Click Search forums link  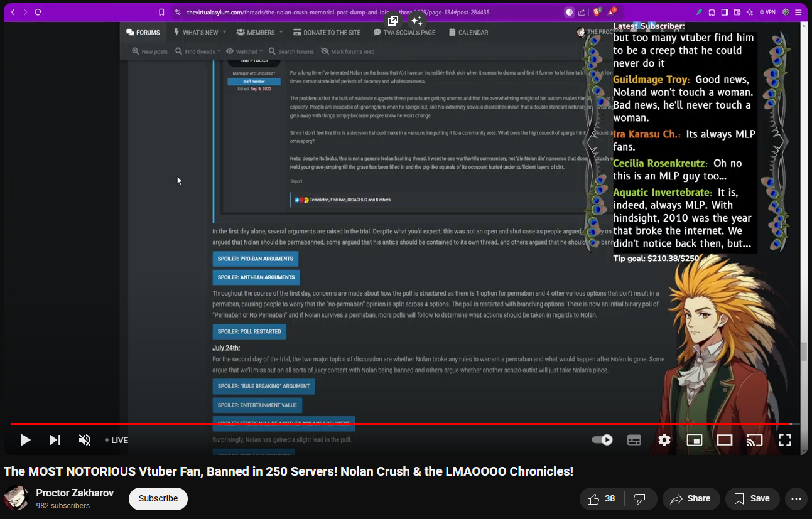pos(291,51)
